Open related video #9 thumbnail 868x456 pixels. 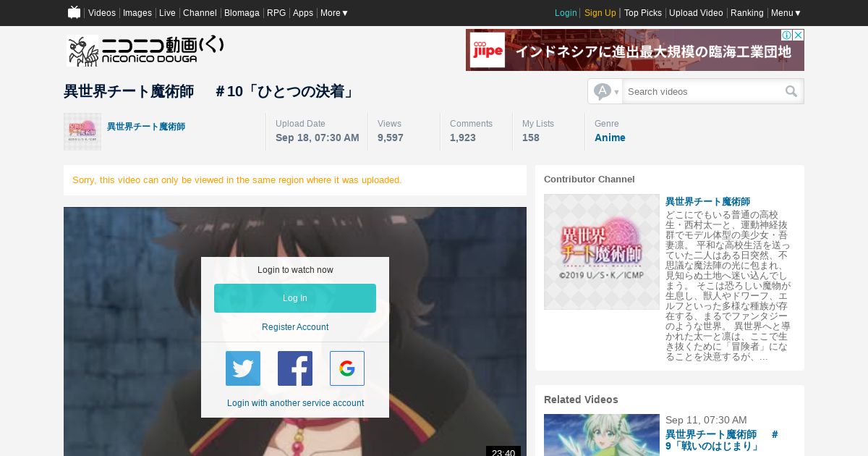[x=602, y=435]
